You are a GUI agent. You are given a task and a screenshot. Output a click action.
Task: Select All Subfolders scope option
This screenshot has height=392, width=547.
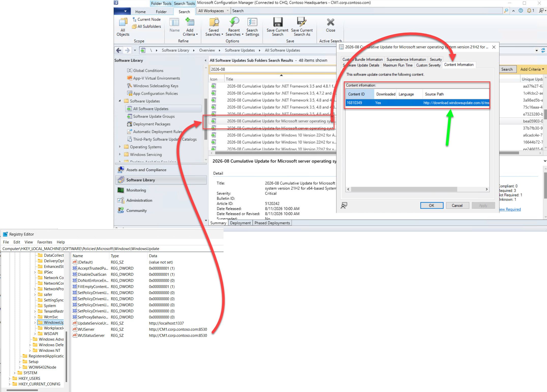(x=146, y=26)
